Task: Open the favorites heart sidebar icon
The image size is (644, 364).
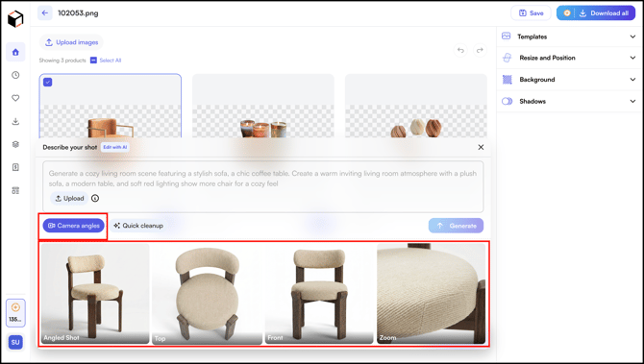Action: click(x=15, y=98)
